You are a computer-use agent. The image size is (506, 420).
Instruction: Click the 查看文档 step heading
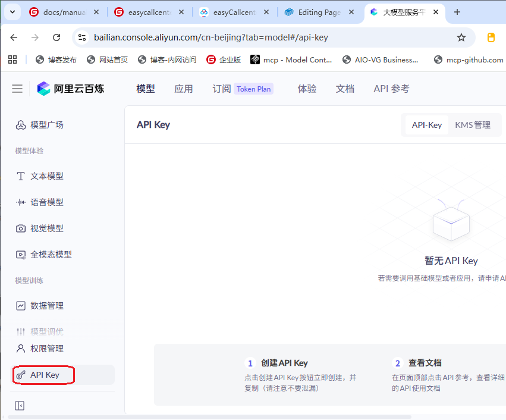click(x=425, y=363)
